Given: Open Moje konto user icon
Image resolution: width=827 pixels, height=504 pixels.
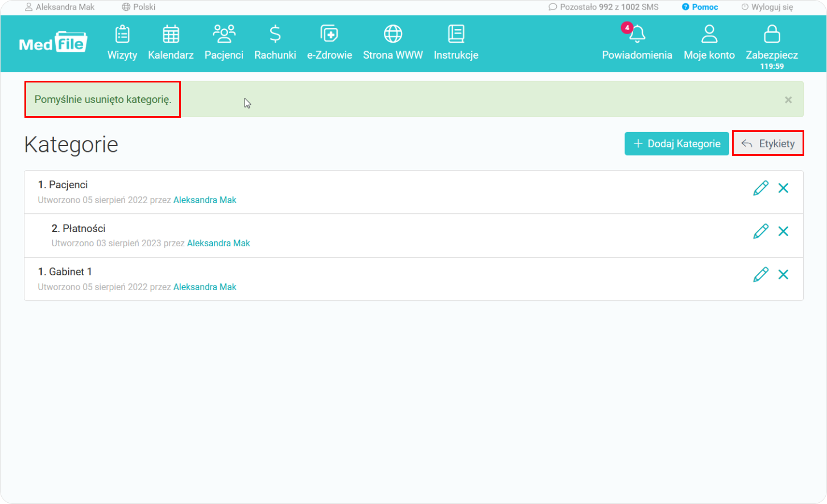Looking at the screenshot, I should coord(709,34).
